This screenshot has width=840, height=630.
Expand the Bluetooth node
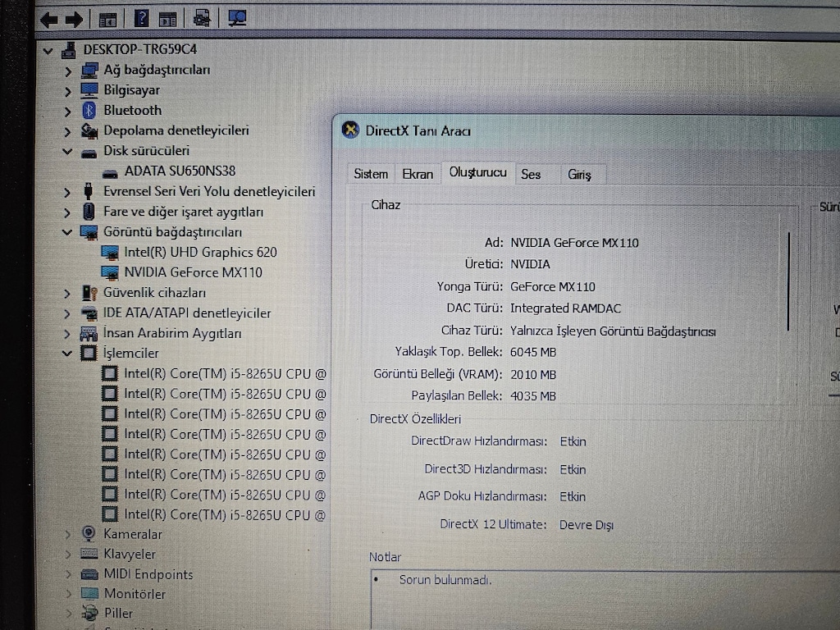[67, 112]
